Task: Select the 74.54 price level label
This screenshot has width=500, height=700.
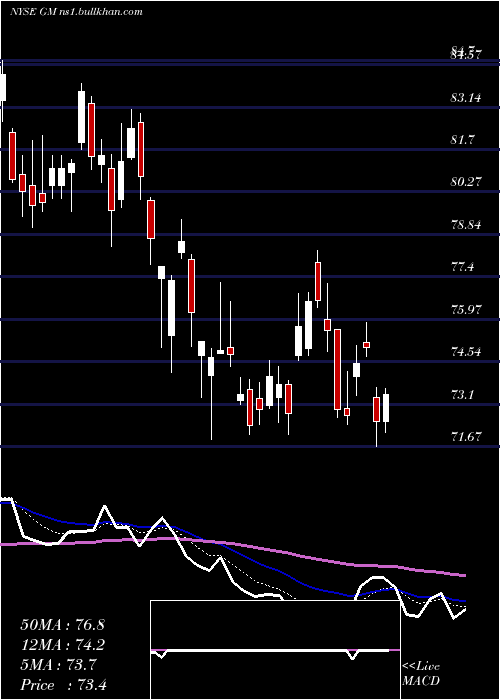Action: 466,352
